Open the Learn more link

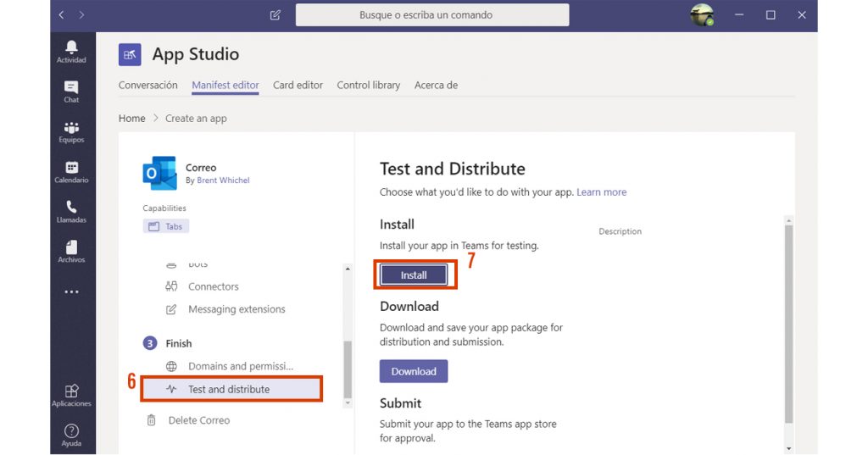point(602,192)
